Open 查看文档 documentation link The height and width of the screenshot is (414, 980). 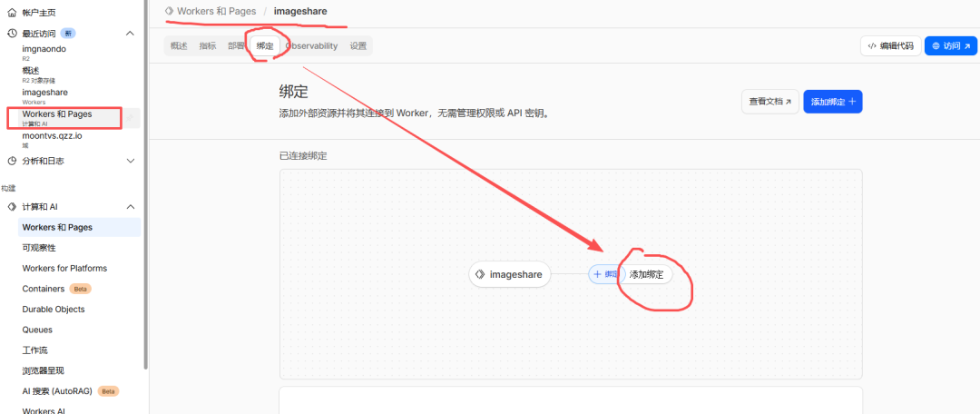[767, 102]
